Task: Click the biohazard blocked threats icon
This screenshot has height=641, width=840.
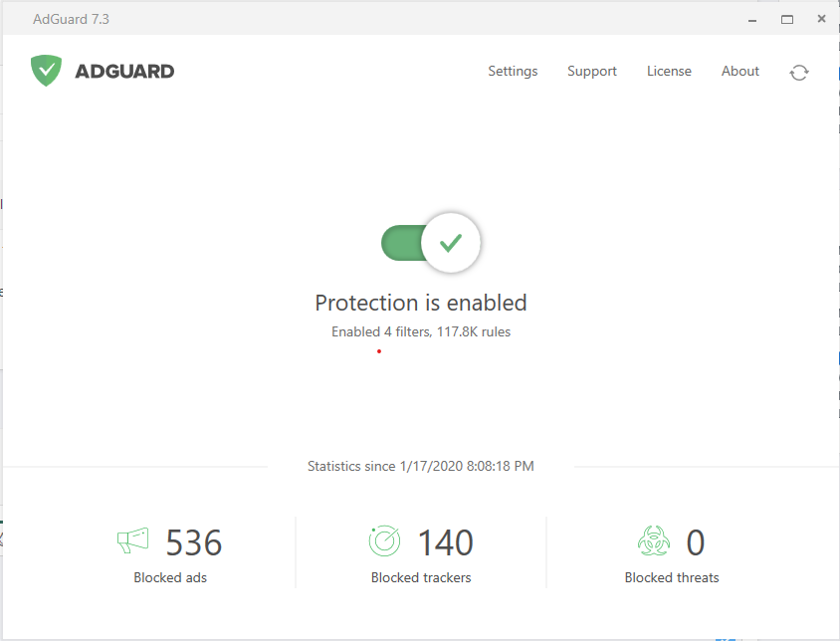Action: click(654, 540)
